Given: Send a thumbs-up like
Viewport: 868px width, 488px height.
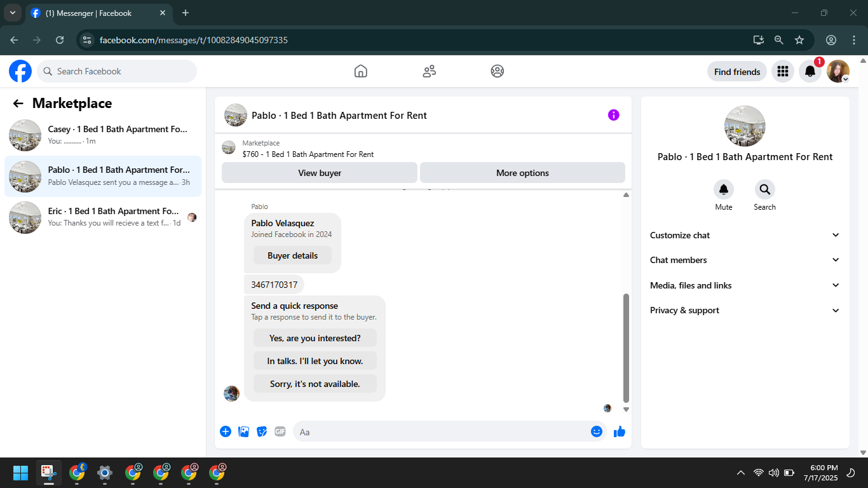Looking at the screenshot, I should [620, 431].
